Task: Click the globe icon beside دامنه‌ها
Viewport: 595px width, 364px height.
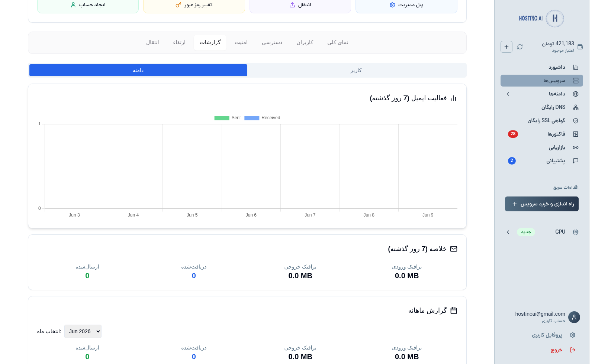Action: pos(576,94)
